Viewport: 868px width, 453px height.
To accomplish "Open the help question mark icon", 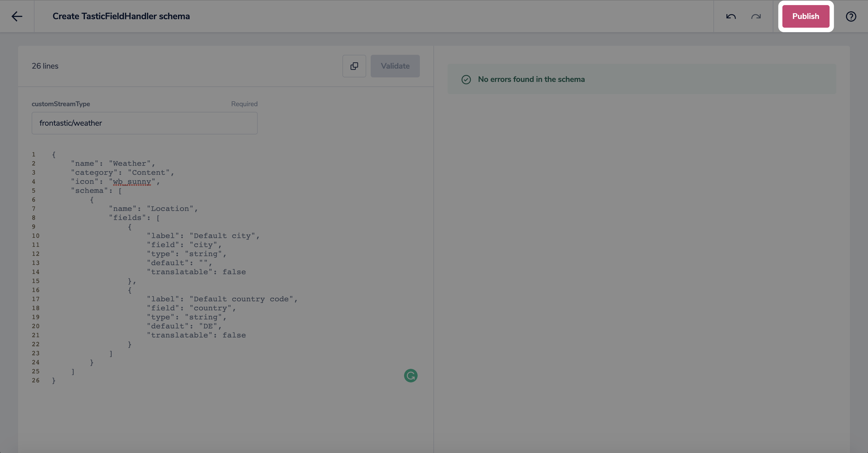I will click(x=851, y=16).
